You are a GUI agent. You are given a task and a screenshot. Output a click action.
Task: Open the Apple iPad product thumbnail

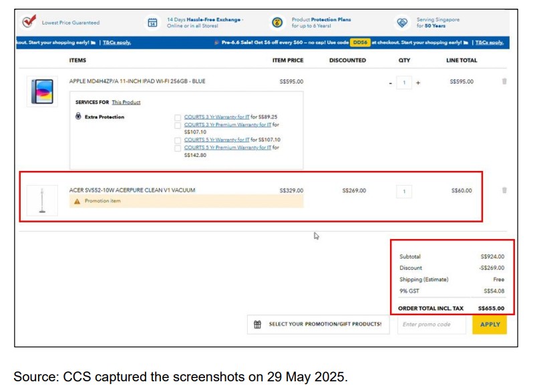(x=41, y=91)
